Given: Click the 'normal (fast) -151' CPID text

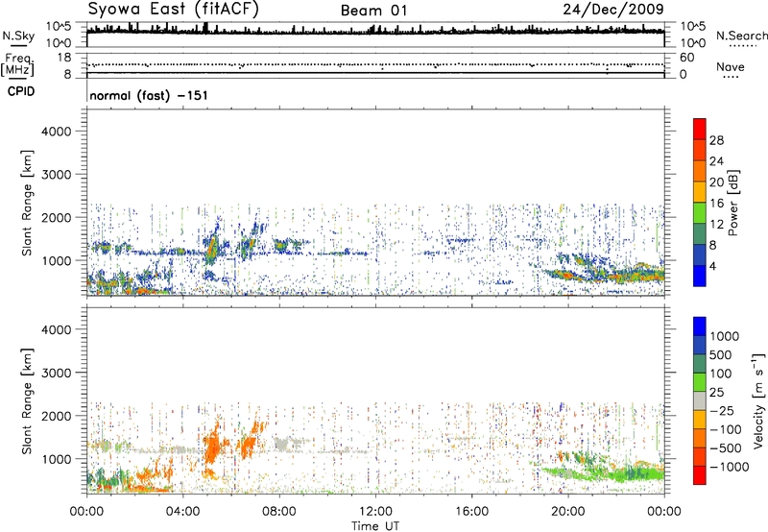Looking at the screenshot, I should [x=149, y=95].
